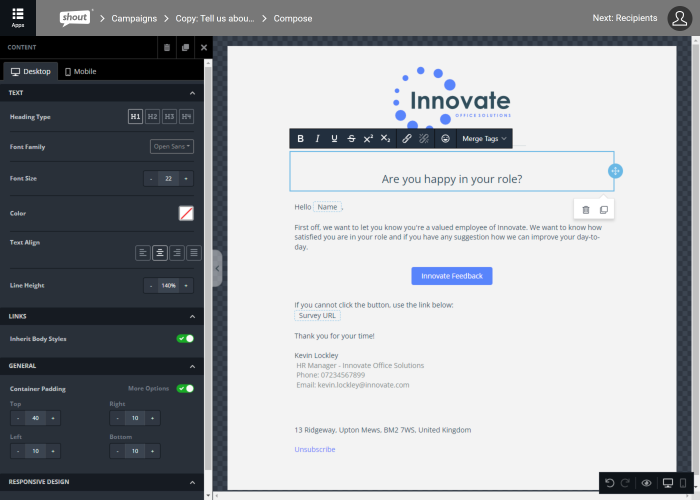Align text left
The height and width of the screenshot is (500, 700).
143,253
